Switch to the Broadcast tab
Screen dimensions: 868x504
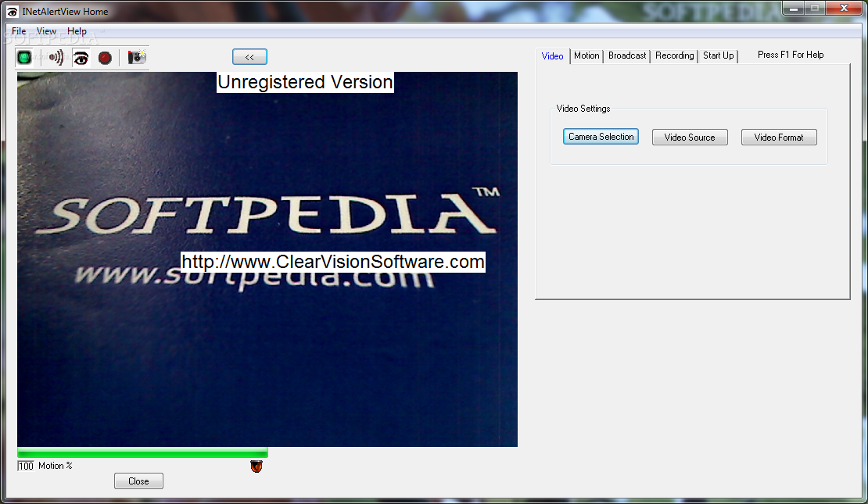[627, 55]
